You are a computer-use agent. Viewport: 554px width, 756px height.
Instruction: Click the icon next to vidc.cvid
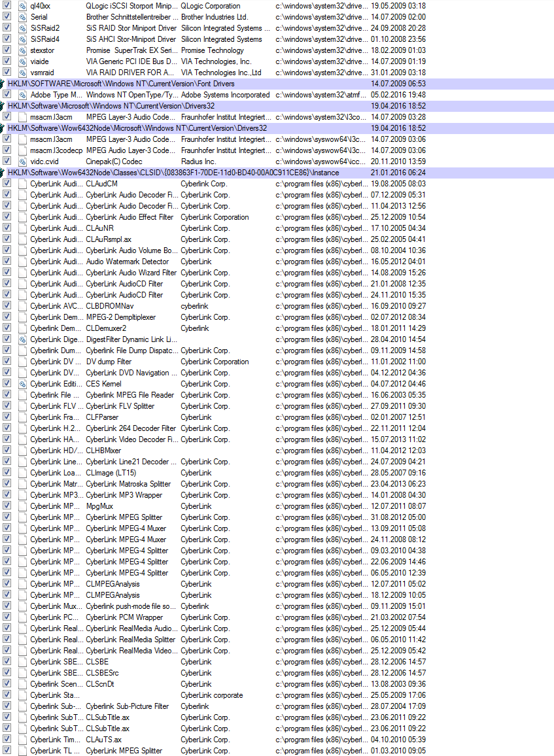[22, 162]
